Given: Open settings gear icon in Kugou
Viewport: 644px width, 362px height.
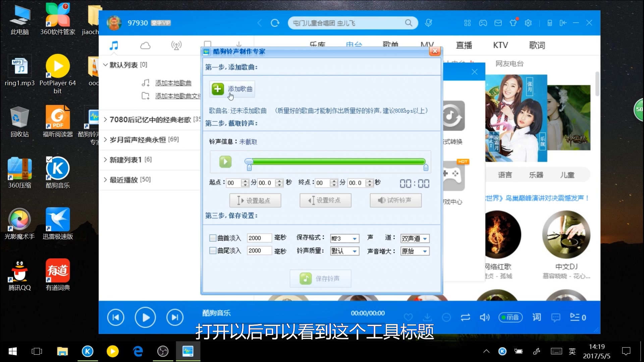Looking at the screenshot, I should pos(528,23).
